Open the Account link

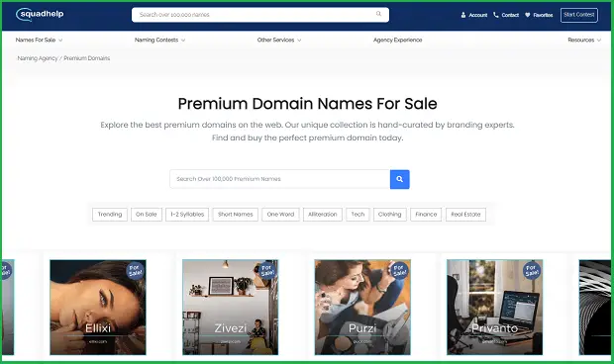[478, 15]
